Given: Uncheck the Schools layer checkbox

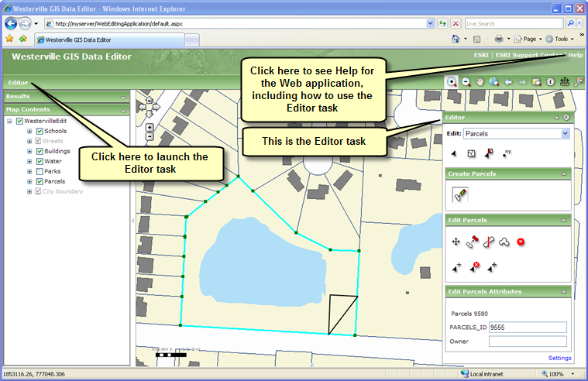Looking at the screenshot, I should [40, 132].
